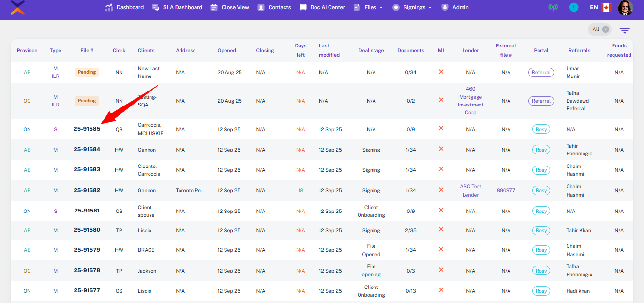Click Referral badge in first row
This screenshot has width=644, height=303.
click(x=541, y=73)
